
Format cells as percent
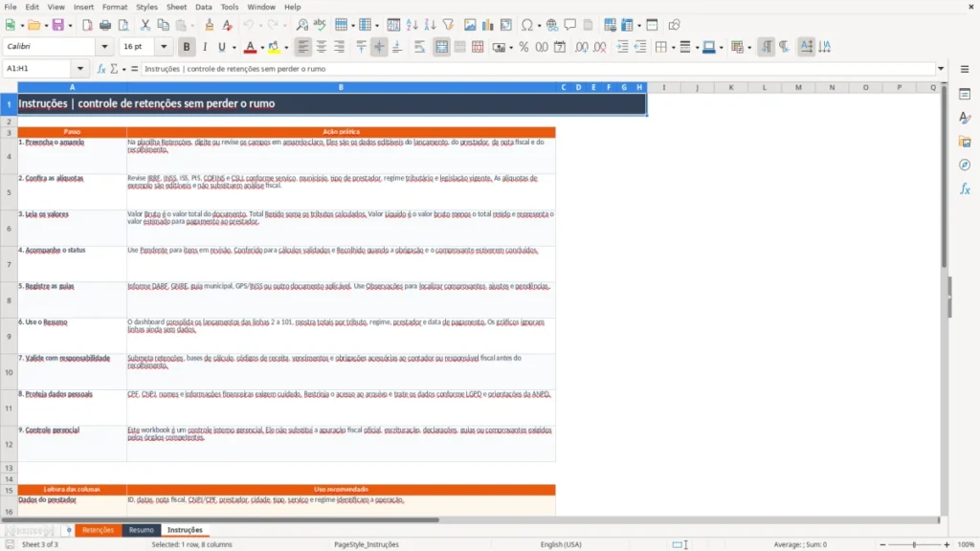[x=523, y=47]
